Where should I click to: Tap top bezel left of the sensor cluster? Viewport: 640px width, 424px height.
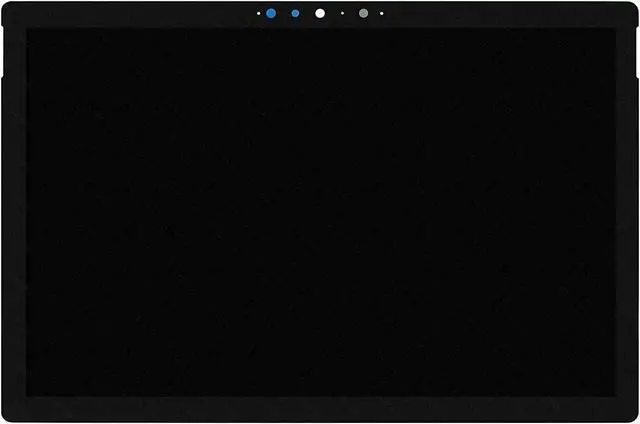point(130,14)
